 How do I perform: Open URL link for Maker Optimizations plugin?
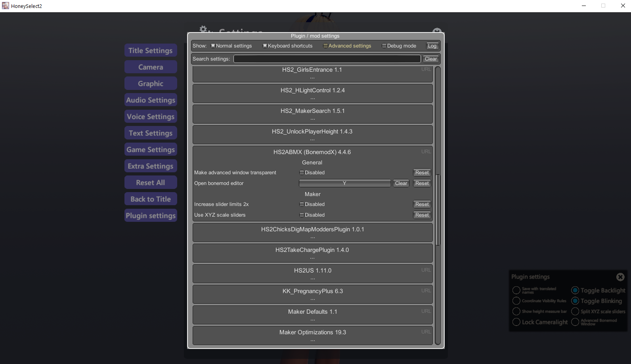(426, 332)
